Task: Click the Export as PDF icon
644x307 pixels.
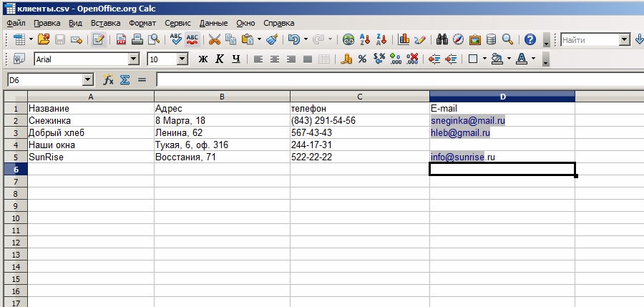Action: tap(121, 39)
